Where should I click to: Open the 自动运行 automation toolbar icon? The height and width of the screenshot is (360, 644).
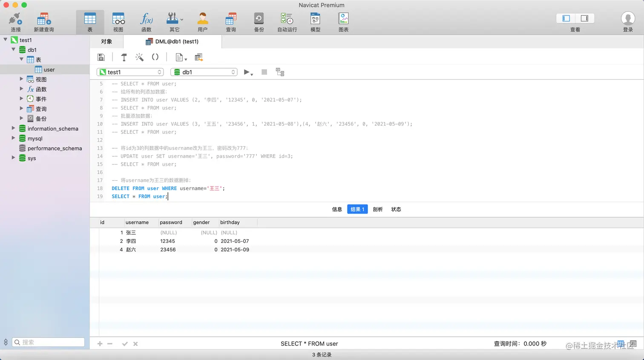(287, 22)
